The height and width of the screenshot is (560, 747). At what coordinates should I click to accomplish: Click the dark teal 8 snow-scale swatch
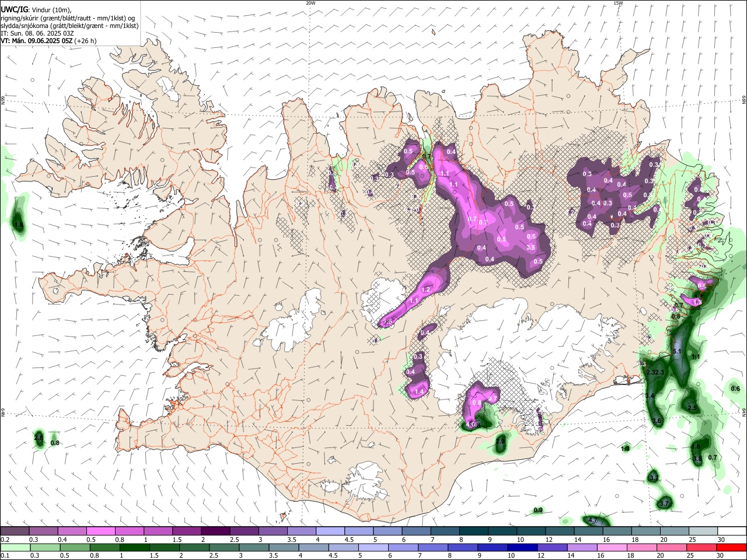click(474, 531)
